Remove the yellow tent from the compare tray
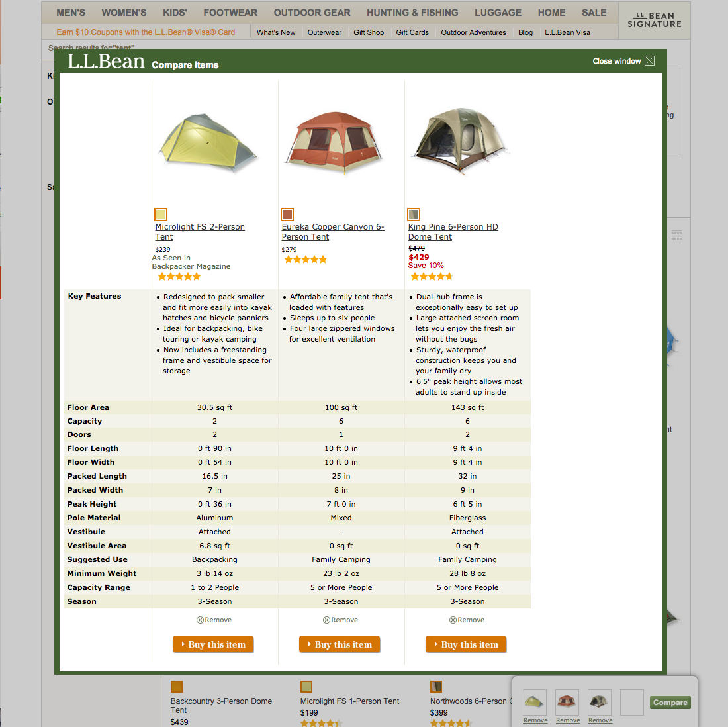The image size is (728, 727). click(x=535, y=721)
